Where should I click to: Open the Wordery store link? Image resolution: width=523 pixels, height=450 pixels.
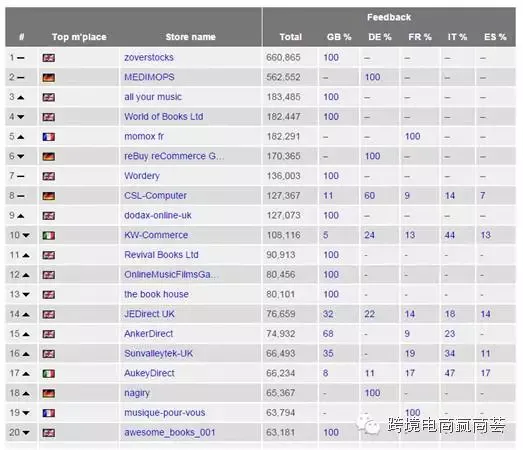(142, 175)
